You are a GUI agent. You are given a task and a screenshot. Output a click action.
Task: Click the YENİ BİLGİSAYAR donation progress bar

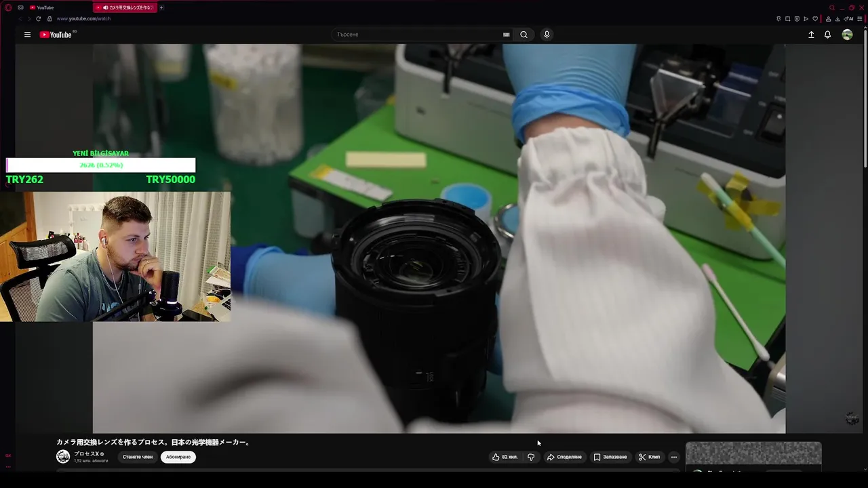coord(100,165)
